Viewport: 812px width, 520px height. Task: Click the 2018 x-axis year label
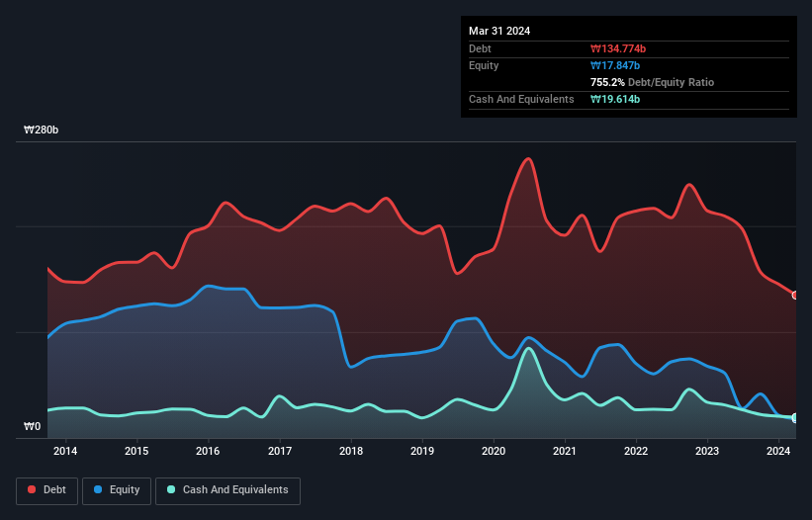pos(351,451)
